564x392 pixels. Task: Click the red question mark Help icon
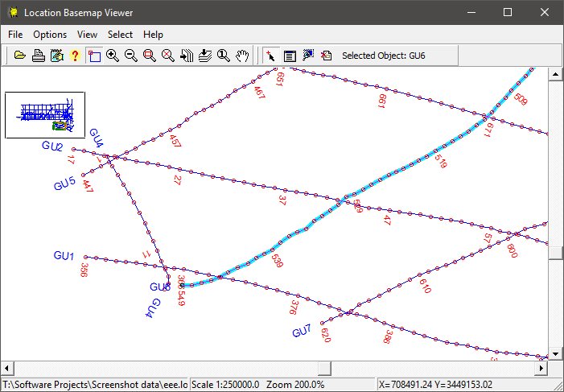pos(75,56)
